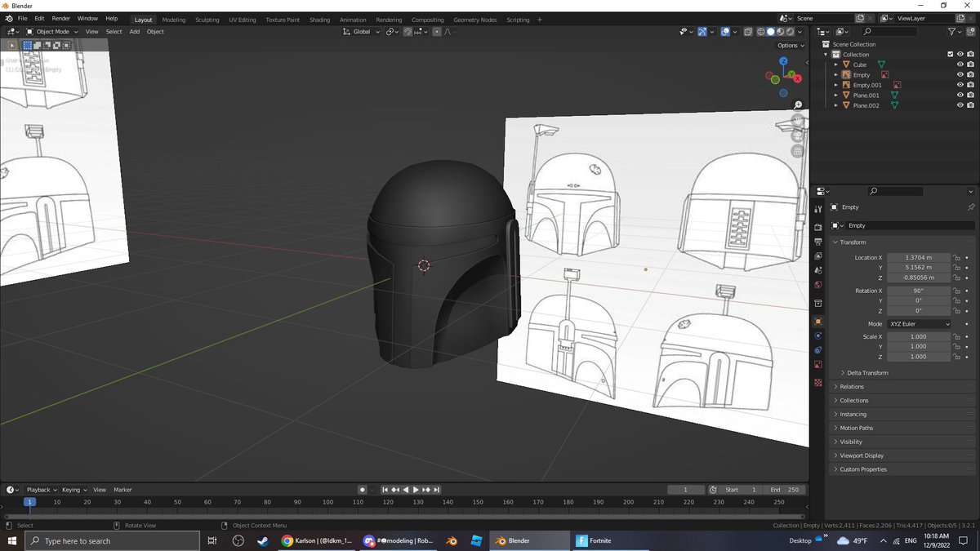Switch viewport to Wireframe shading
The width and height of the screenshot is (980, 551).
[760, 32]
